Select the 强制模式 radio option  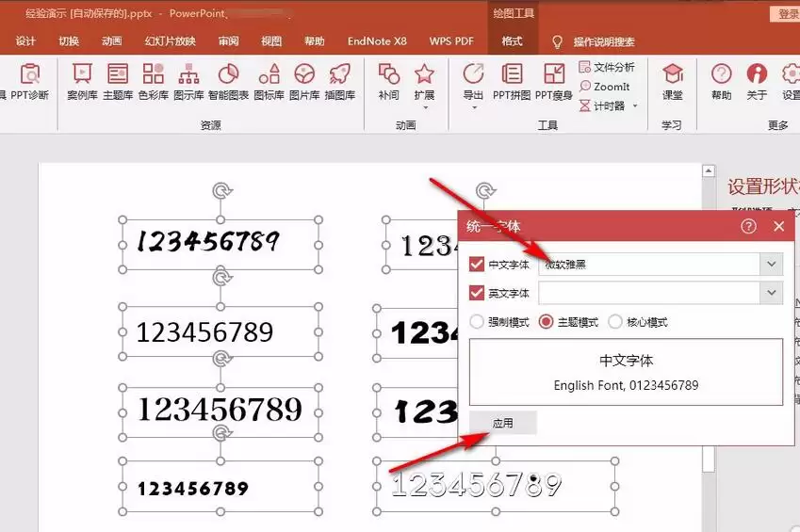pyautogui.click(x=477, y=322)
